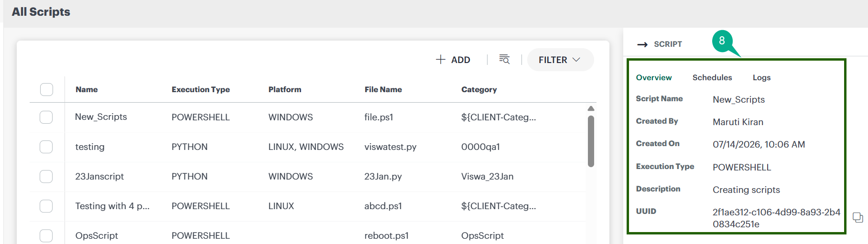Click the ADD button
This screenshot has width=868, height=244.
click(453, 60)
